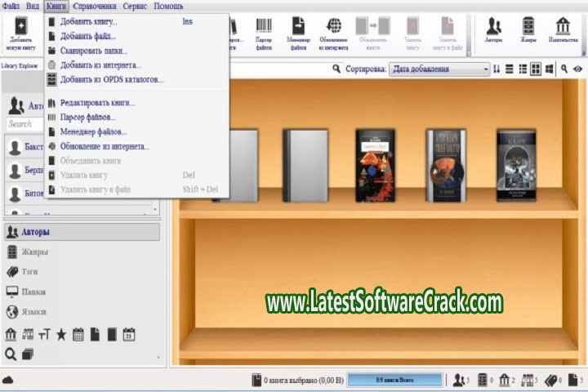Screen dimensions: 588x392
Task: Click the zoom magnifier icon beside view buttons
Action: [564, 69]
